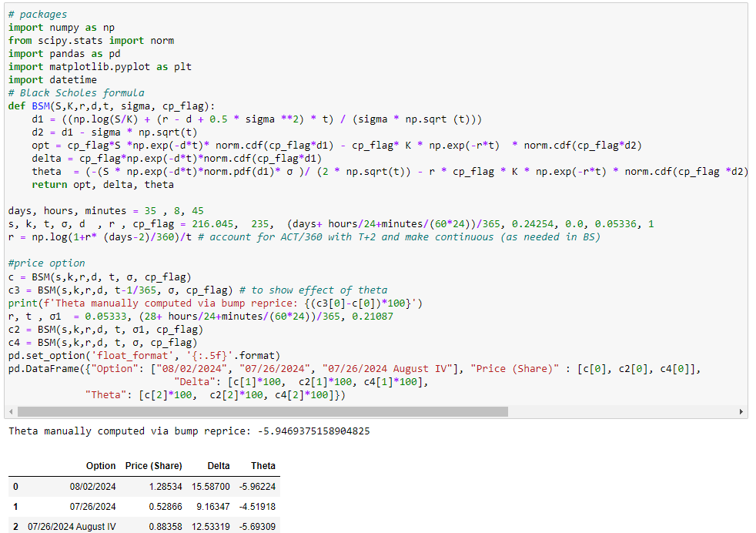This screenshot has width=756, height=533.
Task: Click the horizontal scrollbar thumb
Action: coord(263,412)
